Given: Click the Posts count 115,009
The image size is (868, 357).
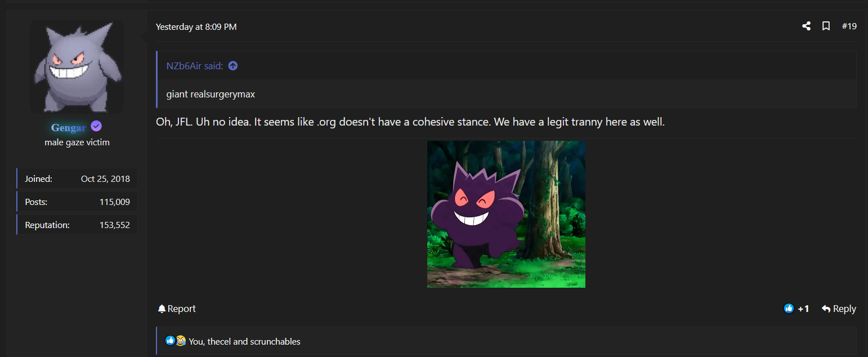Looking at the screenshot, I should [115, 202].
